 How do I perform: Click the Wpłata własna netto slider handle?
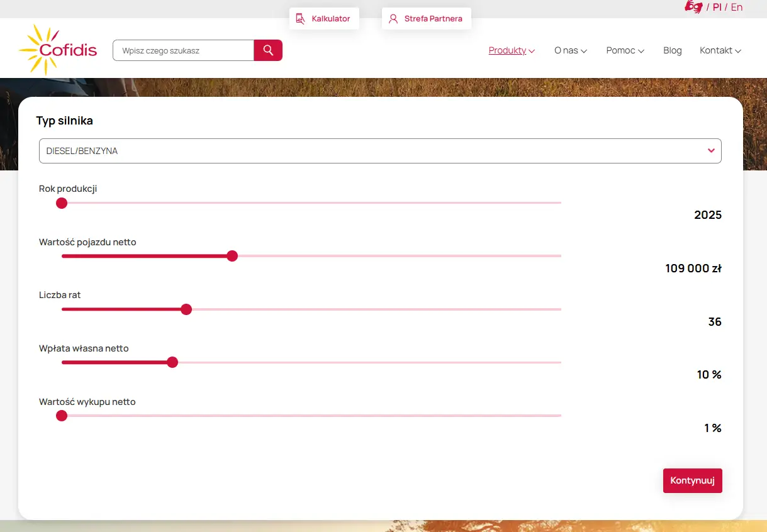click(x=172, y=362)
